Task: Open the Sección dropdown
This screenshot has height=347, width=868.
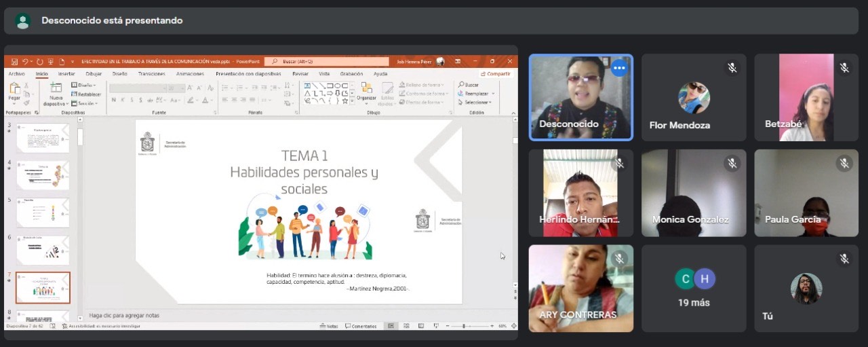Action: pos(86,103)
